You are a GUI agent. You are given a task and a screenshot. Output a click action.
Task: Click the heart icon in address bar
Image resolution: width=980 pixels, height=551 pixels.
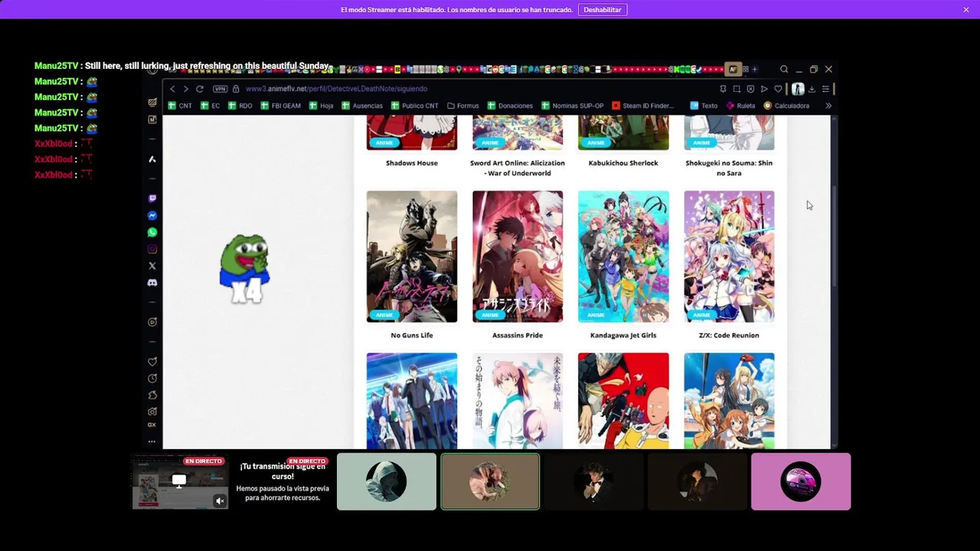(779, 89)
